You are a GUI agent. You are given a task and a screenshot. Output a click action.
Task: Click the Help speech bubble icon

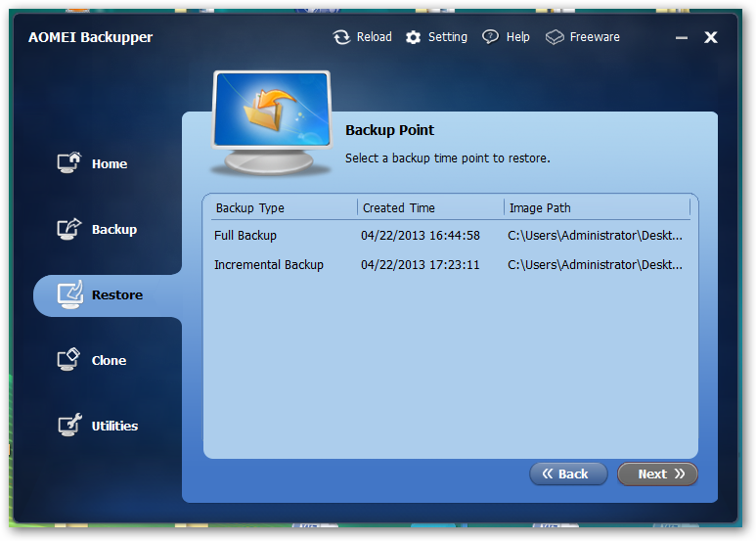(x=490, y=37)
